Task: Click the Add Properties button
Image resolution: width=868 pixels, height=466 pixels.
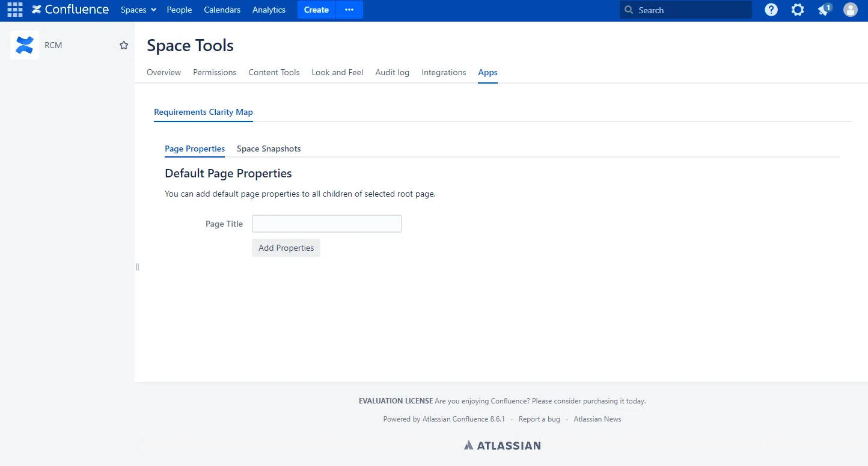Action: [x=286, y=248]
